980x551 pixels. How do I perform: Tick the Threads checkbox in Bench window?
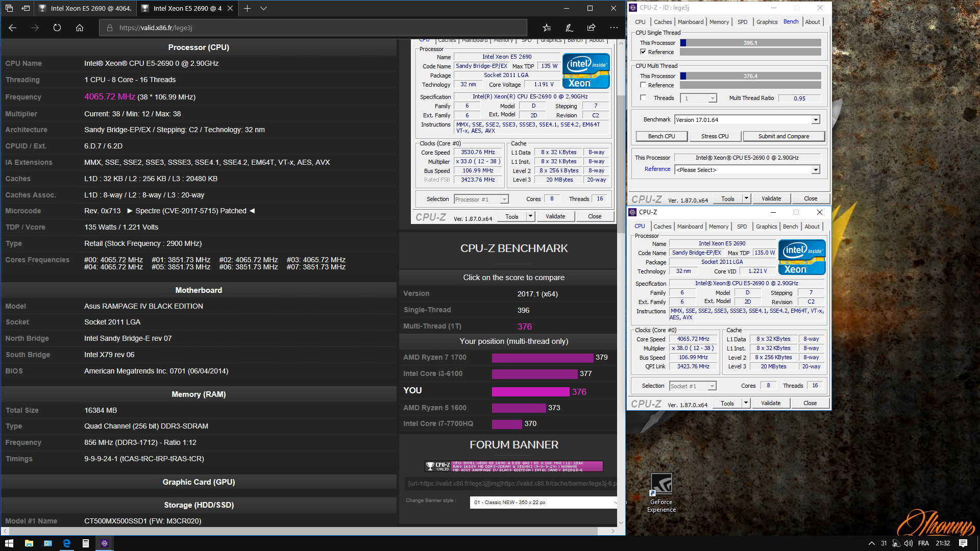point(643,98)
